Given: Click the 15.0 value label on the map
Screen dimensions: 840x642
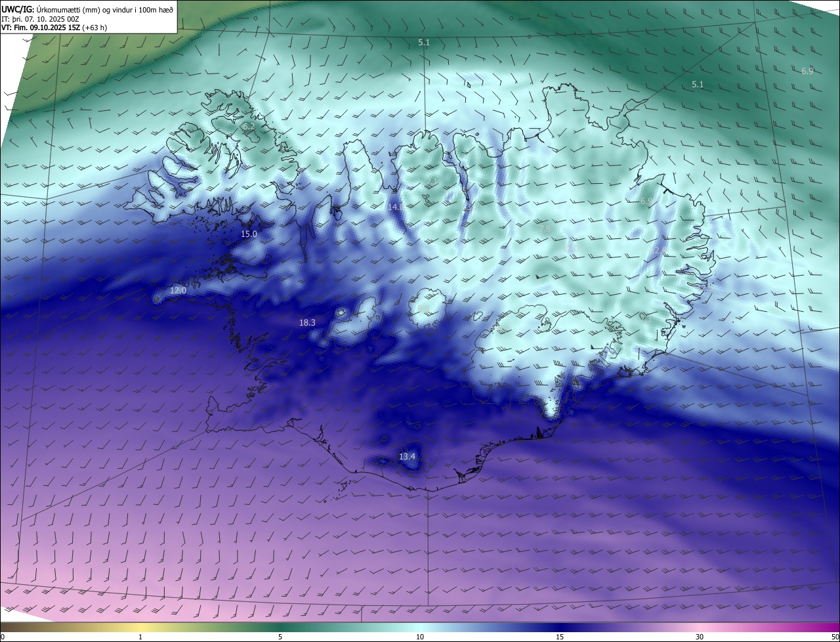Looking at the screenshot, I should [x=249, y=234].
